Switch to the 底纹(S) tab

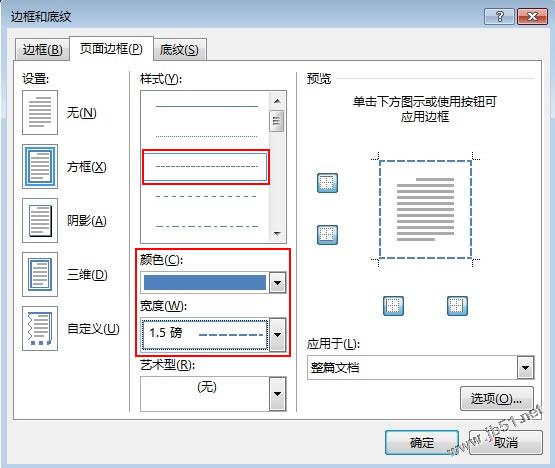(179, 50)
